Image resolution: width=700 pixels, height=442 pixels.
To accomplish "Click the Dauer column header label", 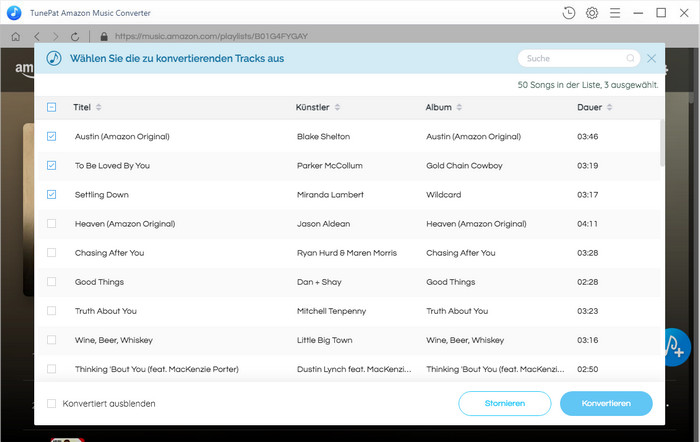I will [x=590, y=107].
